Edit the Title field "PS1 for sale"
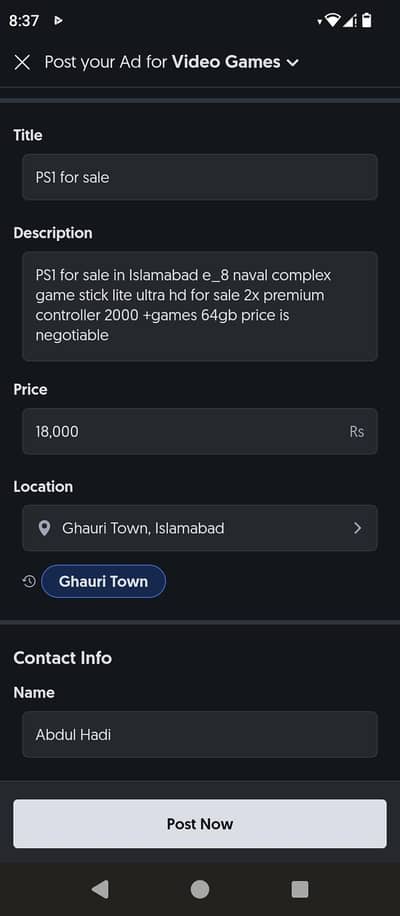Viewport: 400px width, 916px height. point(200,177)
